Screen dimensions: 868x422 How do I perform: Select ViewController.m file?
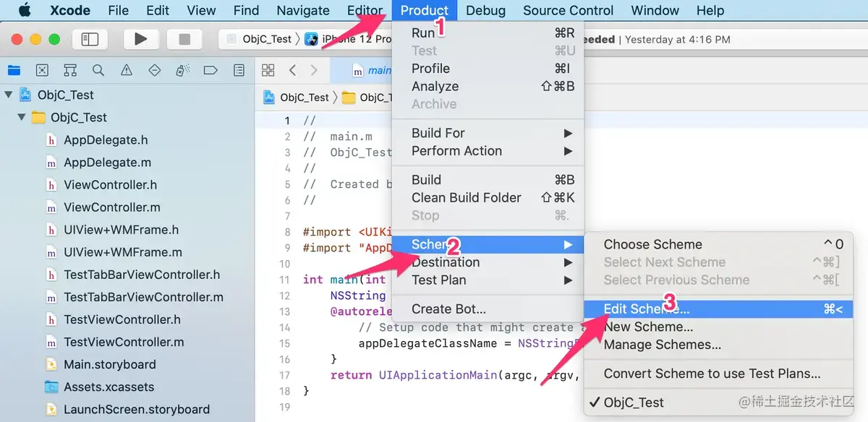(112, 207)
